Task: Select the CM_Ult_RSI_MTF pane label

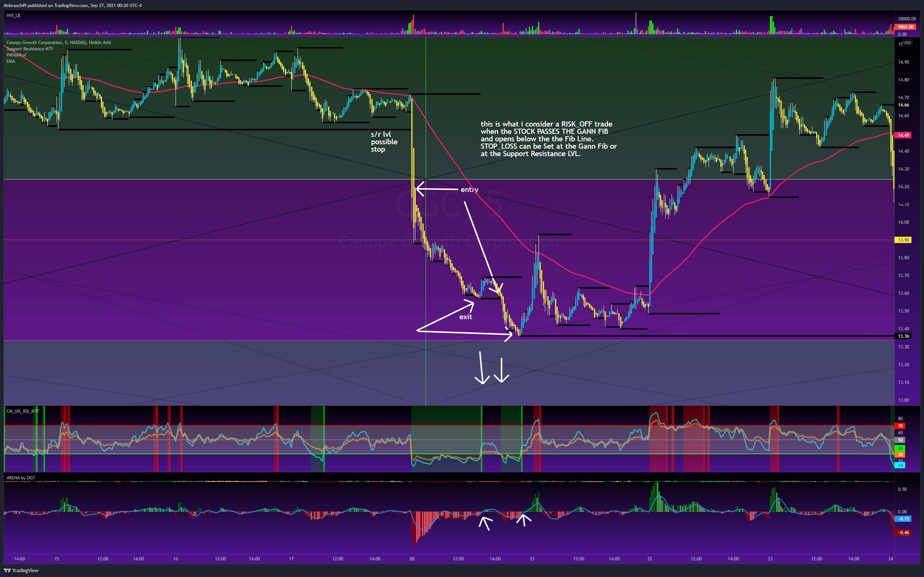Action: point(23,411)
